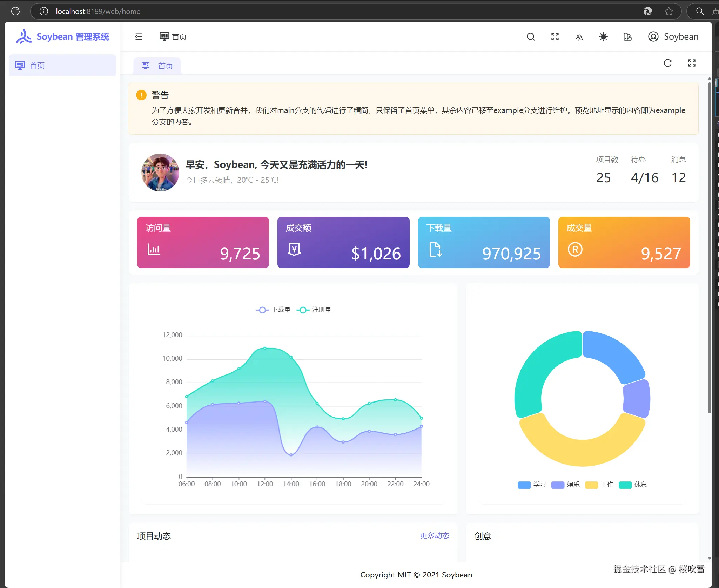Collapse the sidebar menu with fold icon
This screenshot has width=719, height=588.
[139, 36]
